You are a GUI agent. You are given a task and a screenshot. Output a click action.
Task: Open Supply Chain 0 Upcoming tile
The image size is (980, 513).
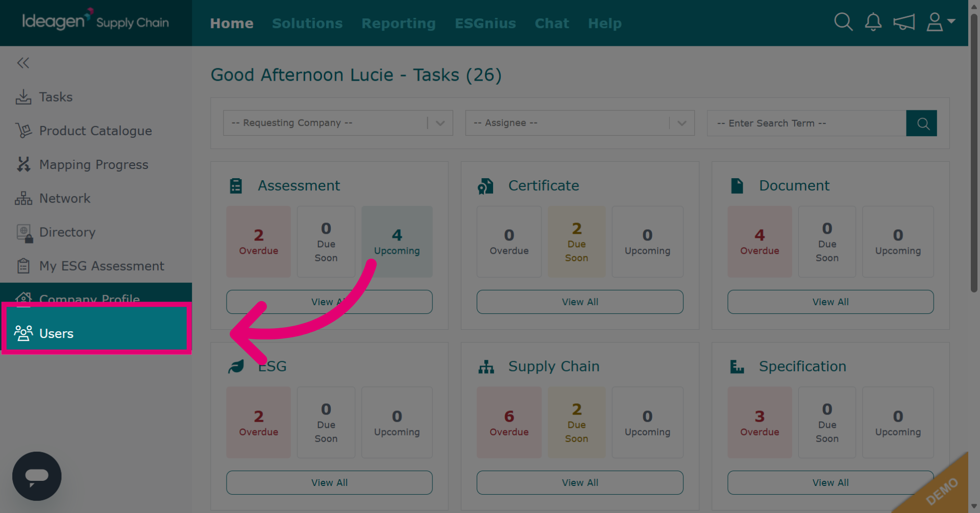(x=647, y=423)
